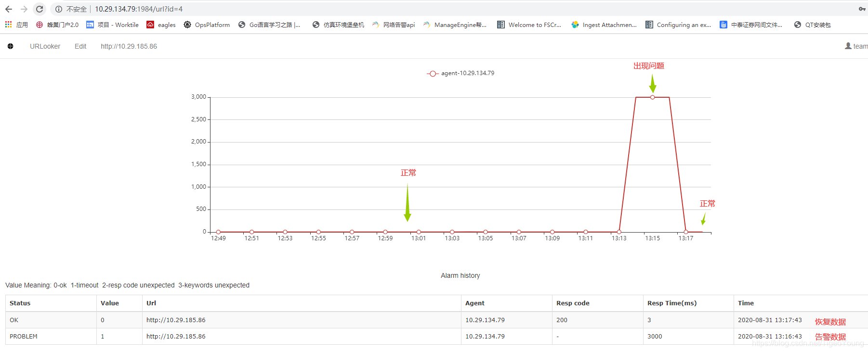
Task: Click the chart data point at 13:15 peak
Action: pos(652,97)
